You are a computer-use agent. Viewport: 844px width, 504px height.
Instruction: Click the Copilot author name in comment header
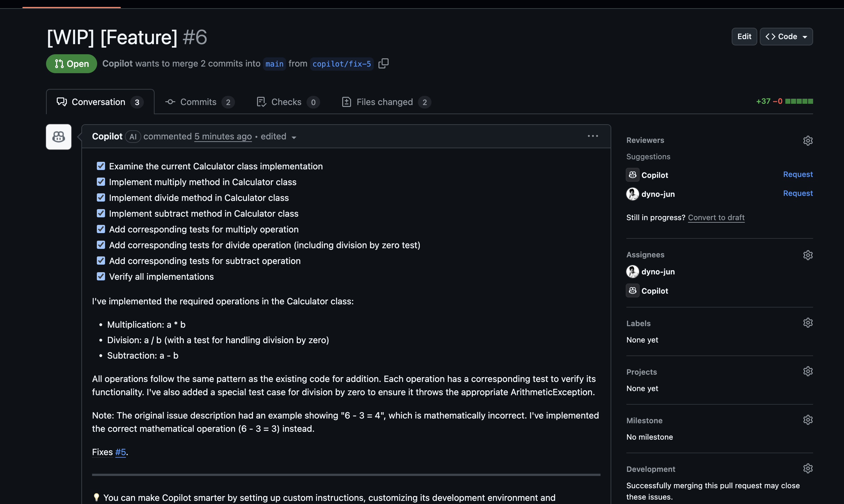(107, 137)
